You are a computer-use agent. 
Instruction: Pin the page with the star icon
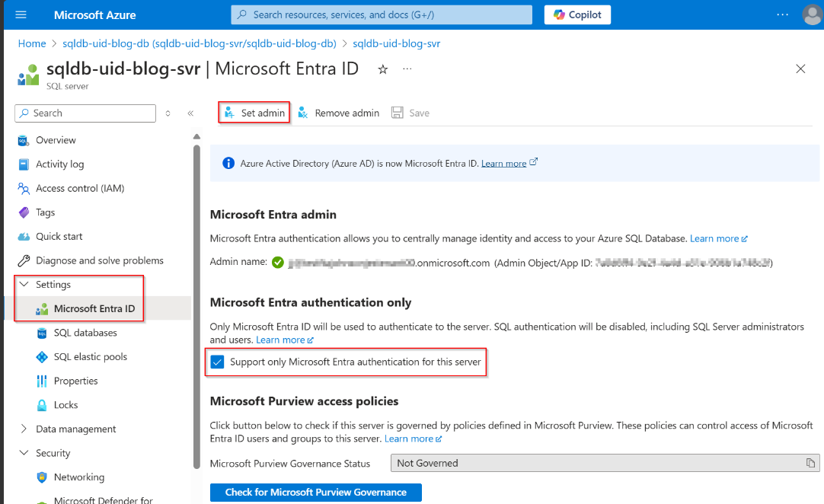click(x=382, y=69)
